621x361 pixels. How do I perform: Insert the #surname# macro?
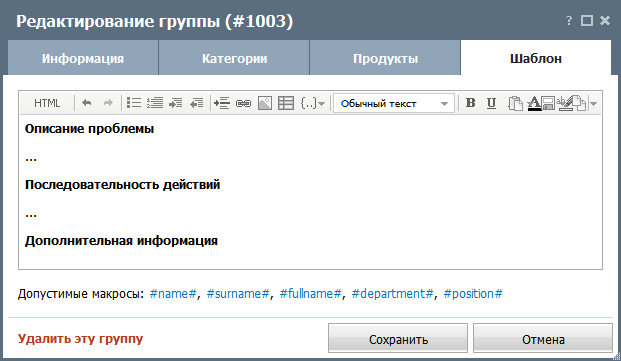coord(238,294)
